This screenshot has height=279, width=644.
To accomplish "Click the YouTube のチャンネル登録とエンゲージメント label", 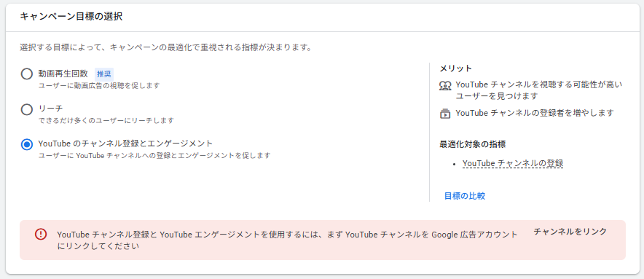I will pyautogui.click(x=126, y=144).
